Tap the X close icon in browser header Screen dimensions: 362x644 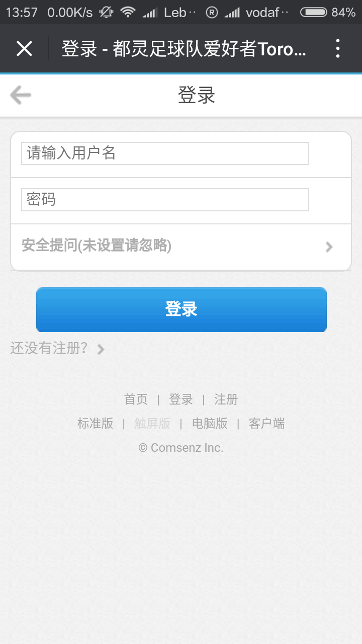tap(24, 49)
